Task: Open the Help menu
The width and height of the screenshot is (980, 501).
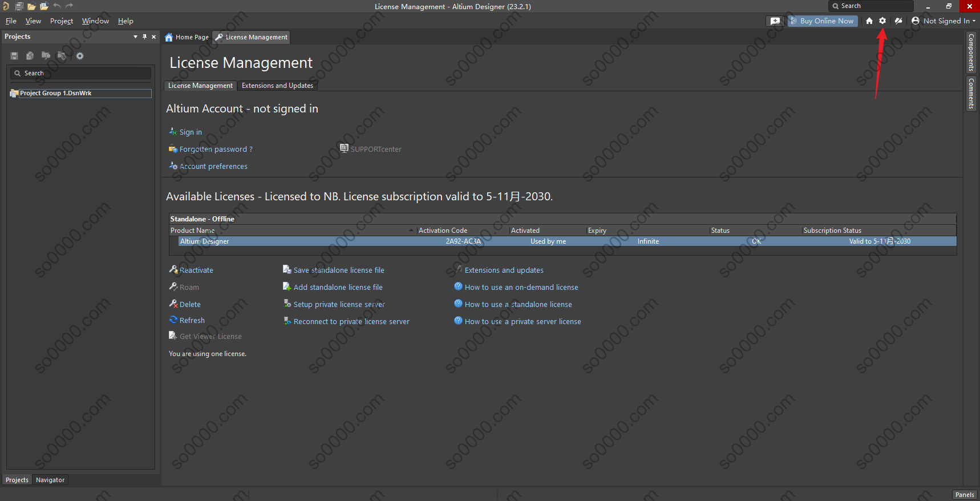Action: coord(125,21)
